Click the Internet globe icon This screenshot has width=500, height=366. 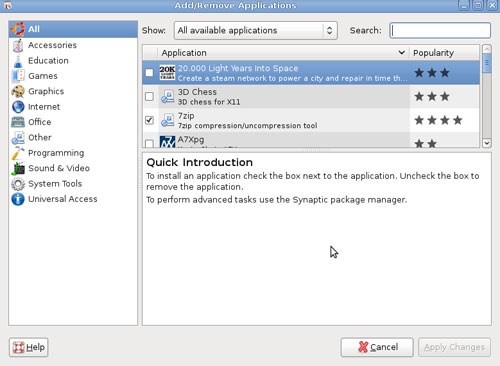(x=18, y=107)
